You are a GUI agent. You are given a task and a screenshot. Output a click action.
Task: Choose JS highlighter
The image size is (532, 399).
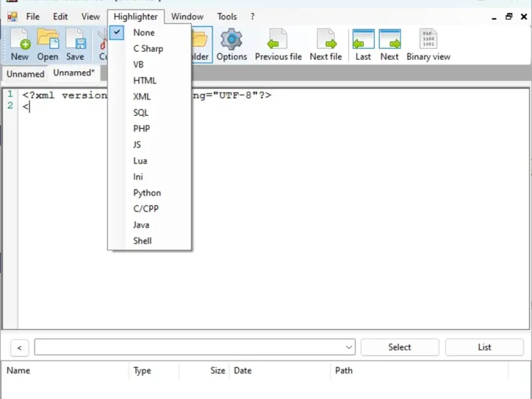click(x=149, y=144)
